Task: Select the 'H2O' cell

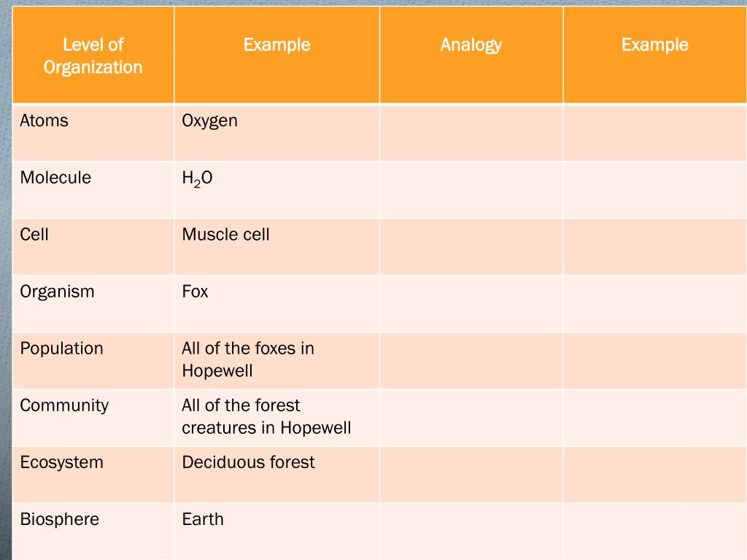Action: point(276,190)
